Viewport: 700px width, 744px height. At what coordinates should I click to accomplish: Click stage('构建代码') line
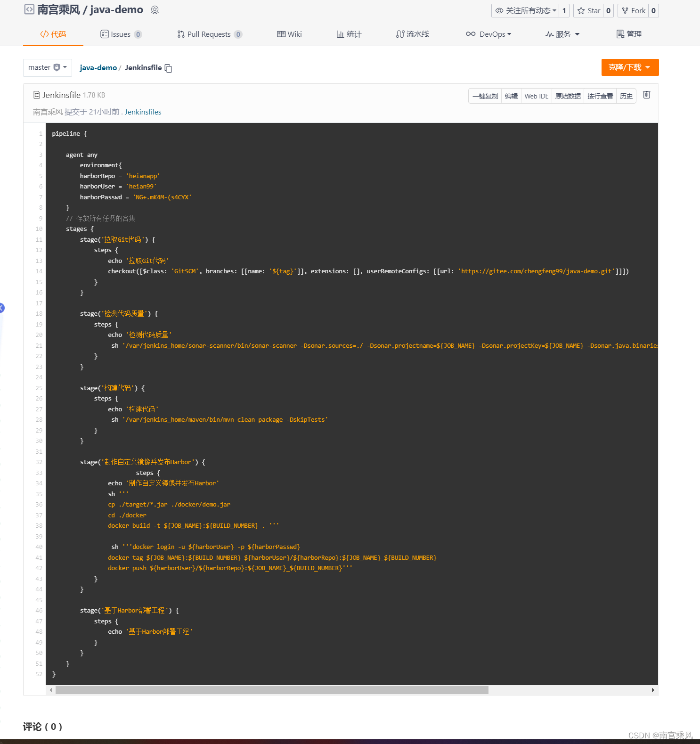coord(113,388)
